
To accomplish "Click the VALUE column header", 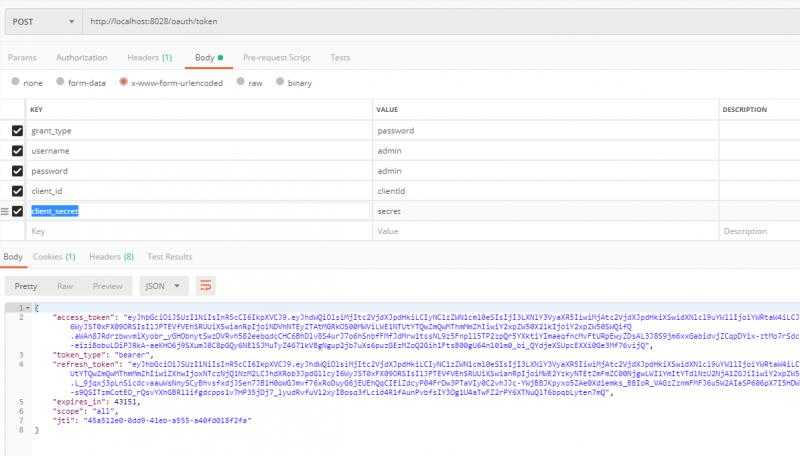I will [387, 110].
